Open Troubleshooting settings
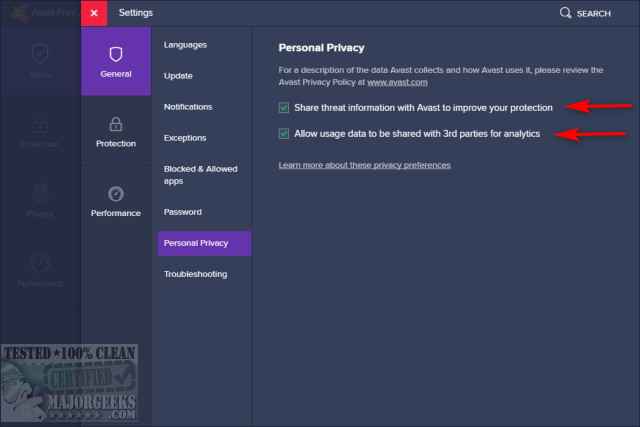 (196, 274)
